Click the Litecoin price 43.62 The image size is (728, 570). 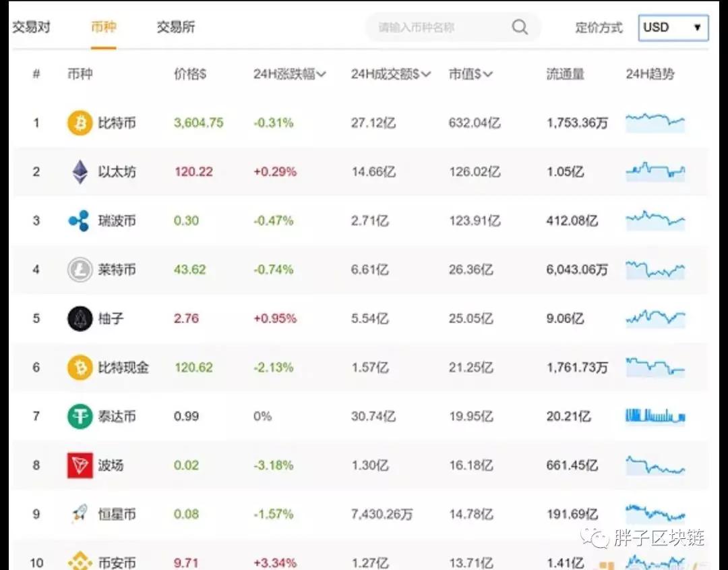190,269
